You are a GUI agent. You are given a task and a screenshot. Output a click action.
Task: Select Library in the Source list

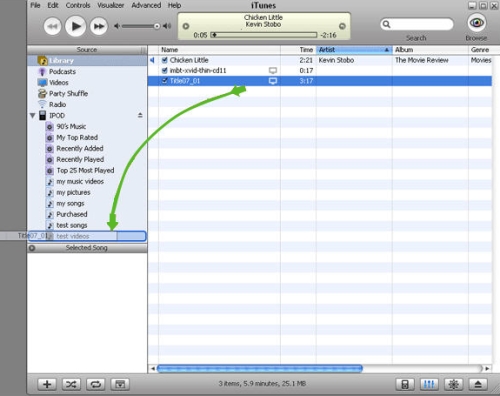pos(87,61)
